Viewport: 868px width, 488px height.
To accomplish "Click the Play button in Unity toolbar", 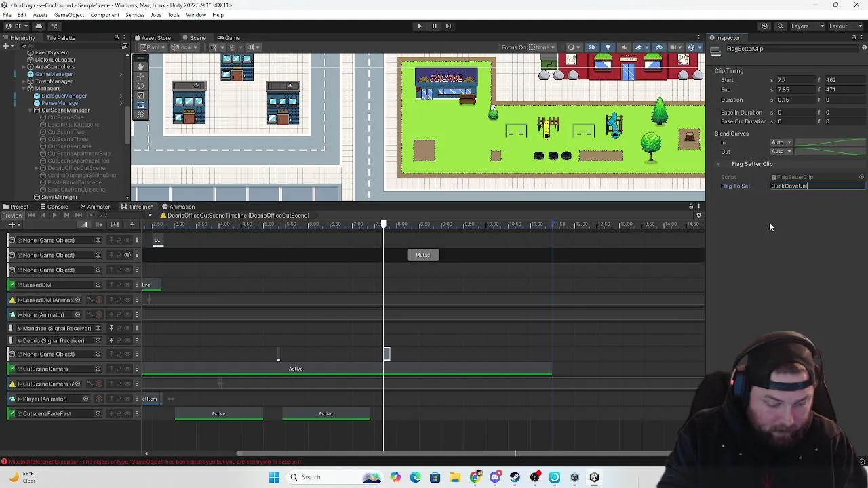I will point(419,26).
